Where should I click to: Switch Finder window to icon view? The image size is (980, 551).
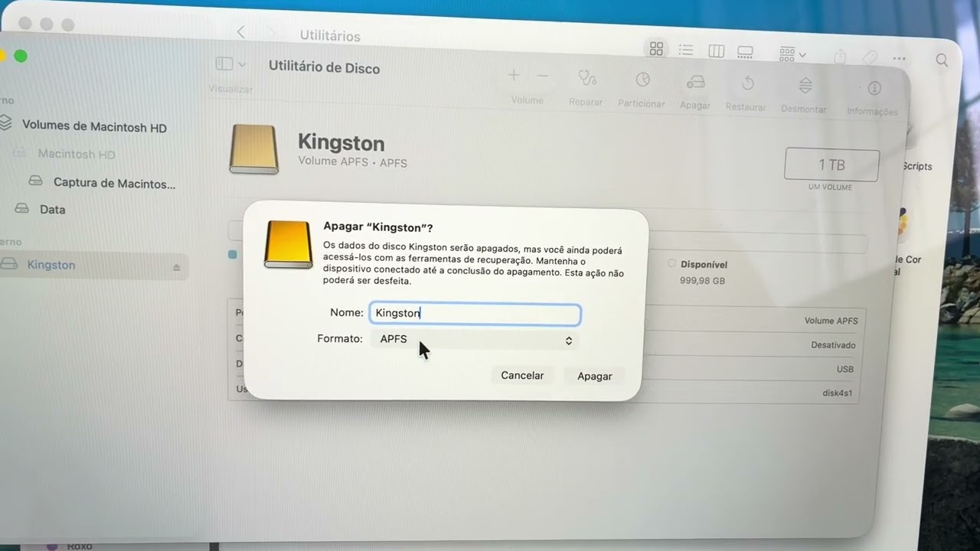click(x=656, y=49)
